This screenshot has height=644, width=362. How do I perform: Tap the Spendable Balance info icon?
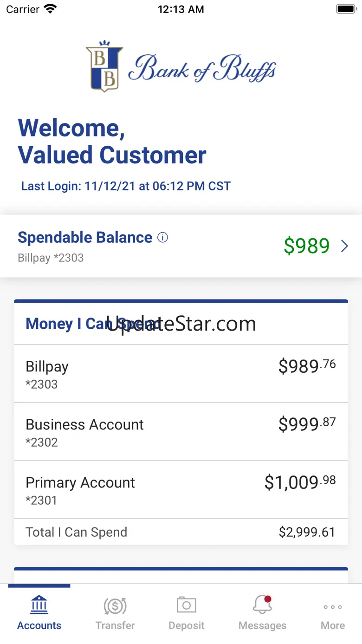[x=162, y=238]
